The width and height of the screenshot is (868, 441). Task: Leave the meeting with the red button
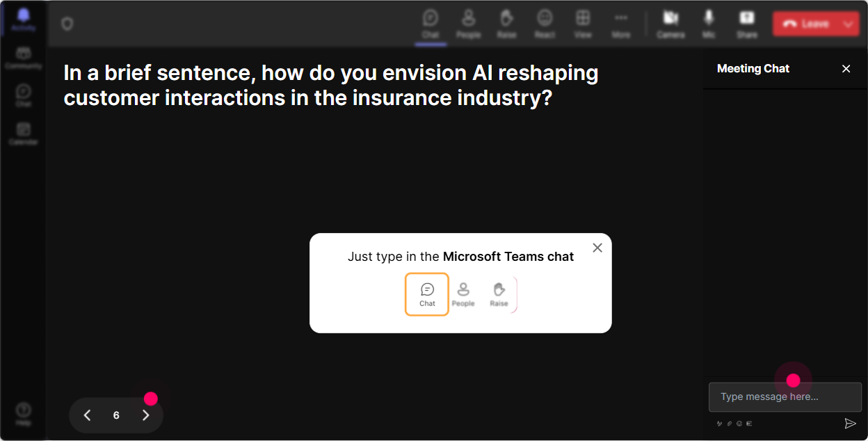805,24
